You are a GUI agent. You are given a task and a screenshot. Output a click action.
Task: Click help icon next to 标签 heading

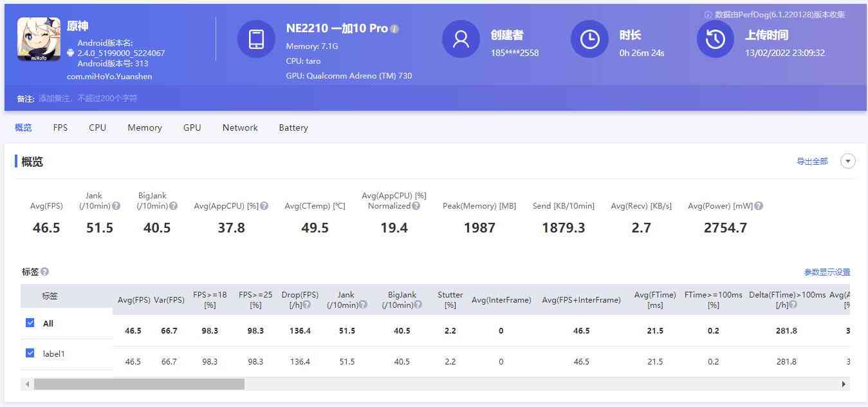pyautogui.click(x=44, y=272)
